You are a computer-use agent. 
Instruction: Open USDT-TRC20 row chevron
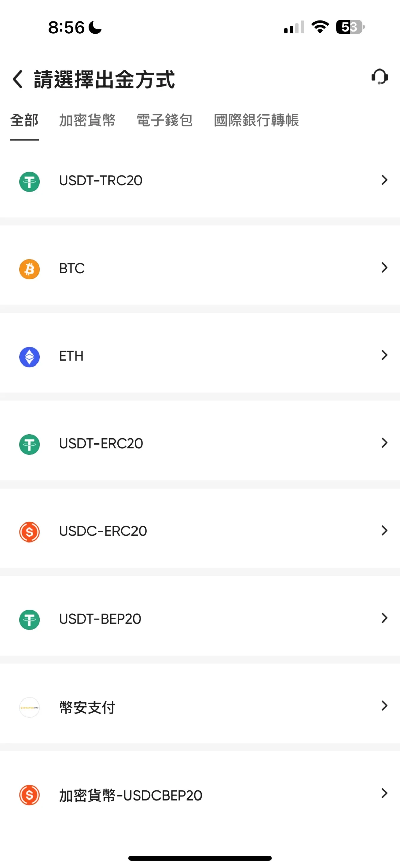(384, 180)
